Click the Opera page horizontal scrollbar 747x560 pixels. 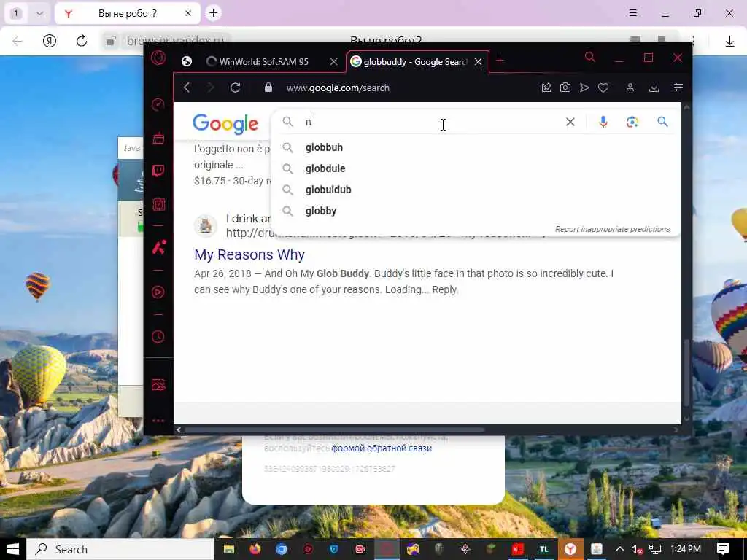(x=334, y=429)
